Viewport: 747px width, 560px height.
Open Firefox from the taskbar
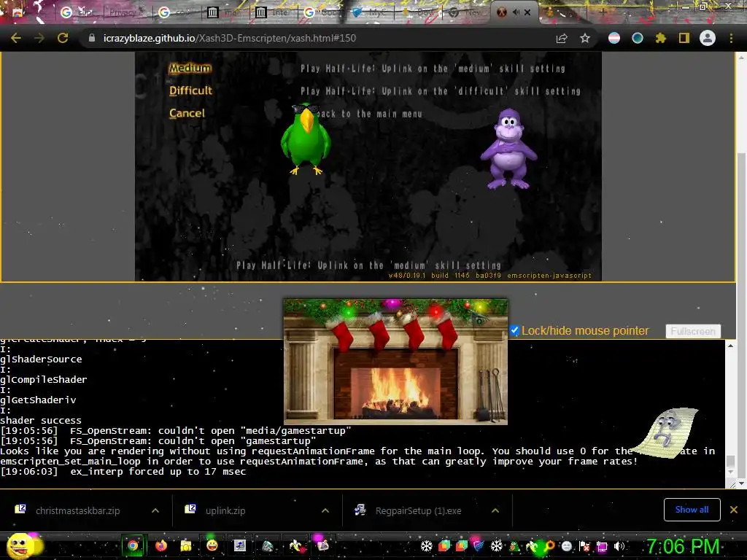click(x=161, y=545)
